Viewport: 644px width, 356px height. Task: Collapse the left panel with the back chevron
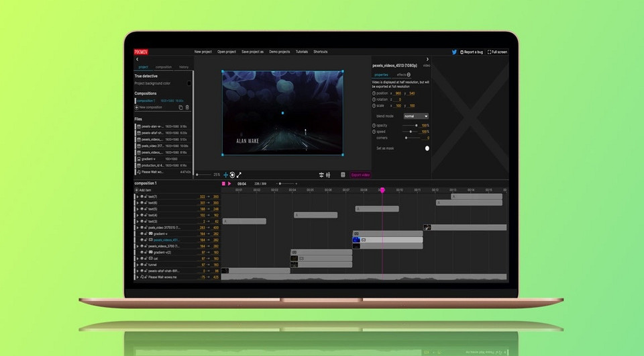137,60
